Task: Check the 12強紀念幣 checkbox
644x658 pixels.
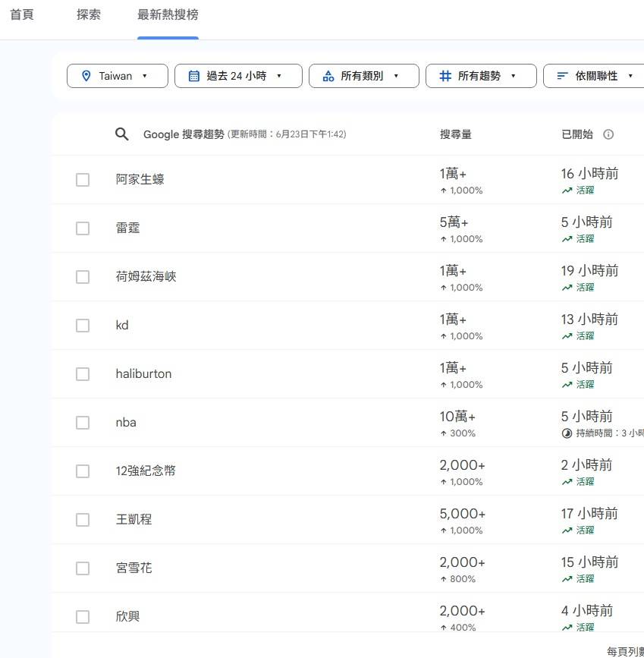Action: click(x=83, y=471)
